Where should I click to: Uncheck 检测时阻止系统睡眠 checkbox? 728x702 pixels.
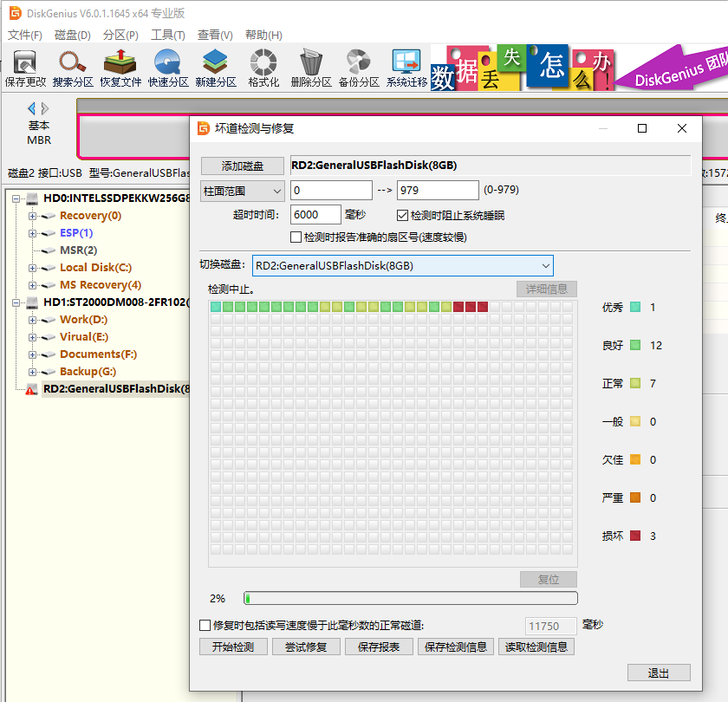point(402,215)
